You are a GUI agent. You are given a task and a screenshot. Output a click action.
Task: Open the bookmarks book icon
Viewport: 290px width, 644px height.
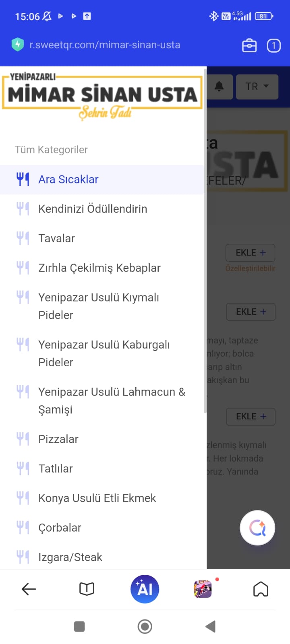(87, 589)
